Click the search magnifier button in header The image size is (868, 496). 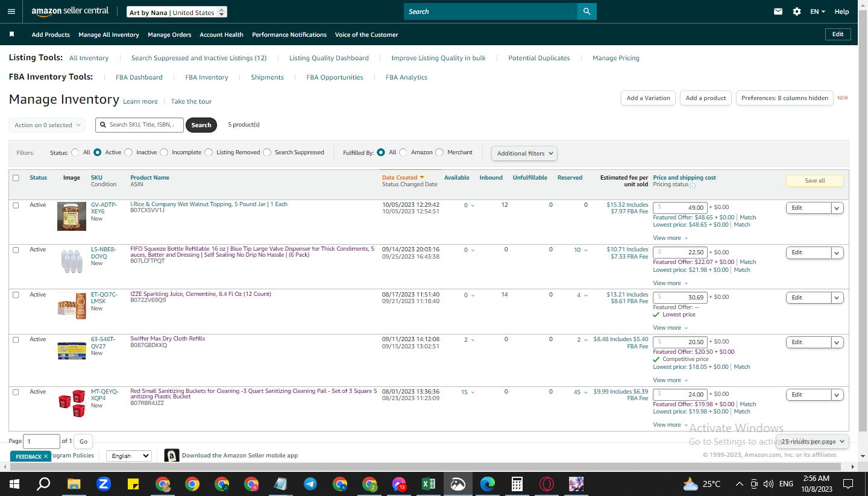pos(587,11)
